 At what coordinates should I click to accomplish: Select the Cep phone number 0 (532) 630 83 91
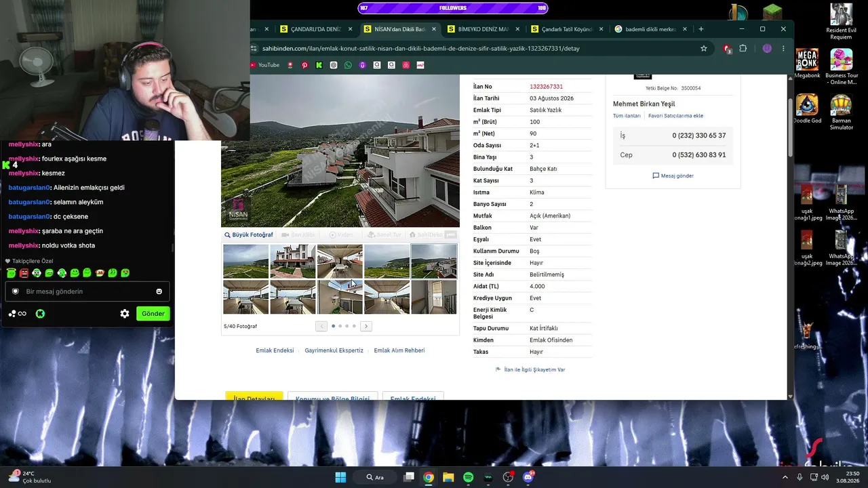click(x=699, y=155)
